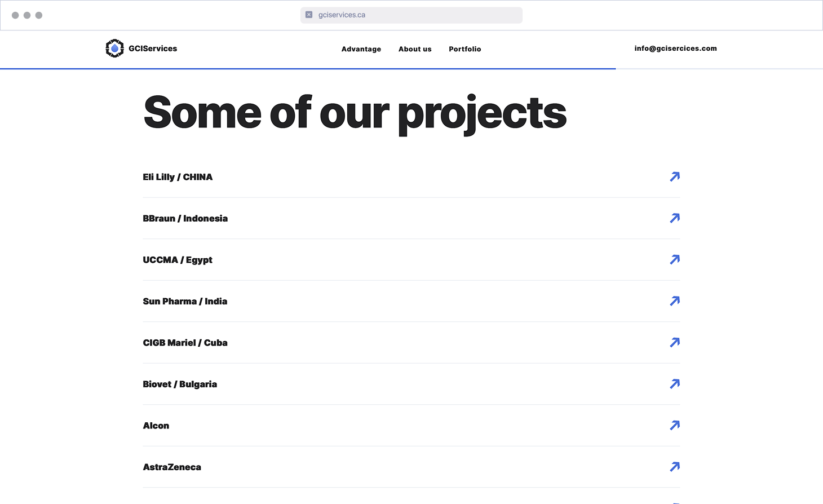Click the GCIServices brand name text

153,48
